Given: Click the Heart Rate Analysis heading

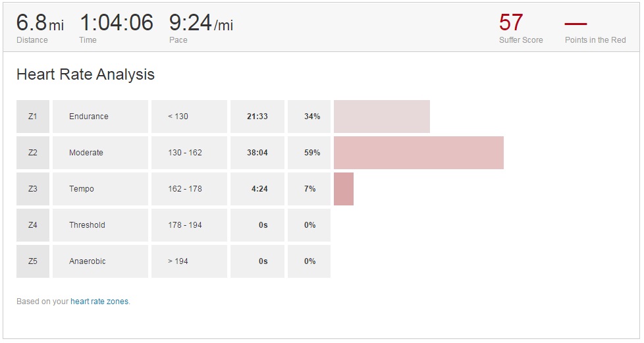Looking at the screenshot, I should point(86,74).
